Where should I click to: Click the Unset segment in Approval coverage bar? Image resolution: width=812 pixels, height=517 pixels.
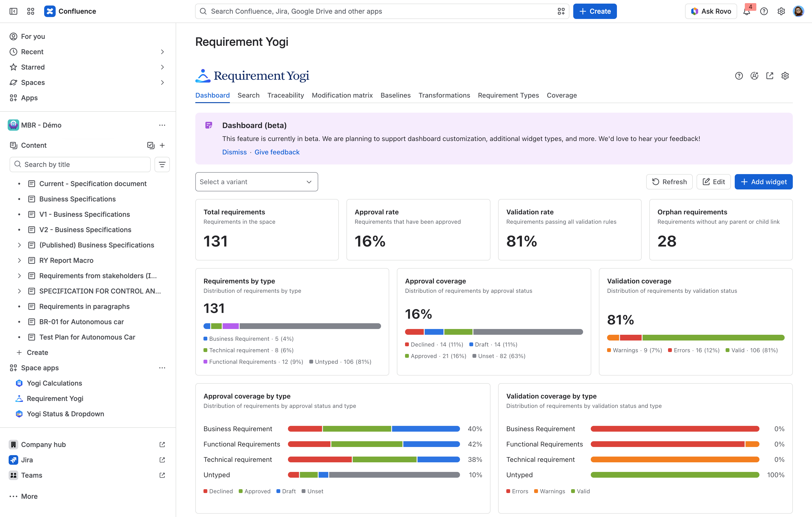tap(528, 332)
